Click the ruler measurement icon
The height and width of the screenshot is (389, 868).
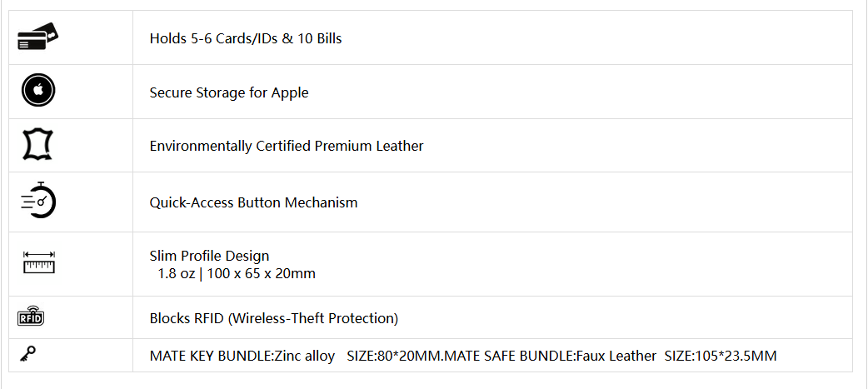39,262
